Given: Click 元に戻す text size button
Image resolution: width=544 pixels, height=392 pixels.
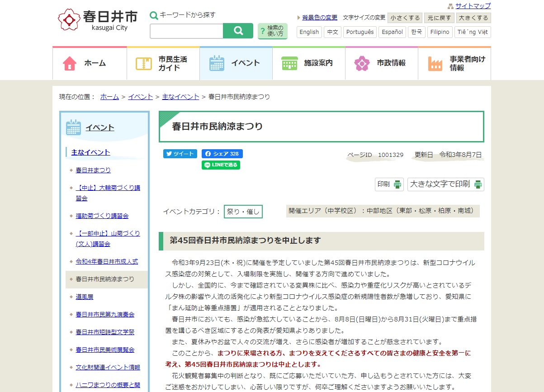Looking at the screenshot, I should coord(439,18).
